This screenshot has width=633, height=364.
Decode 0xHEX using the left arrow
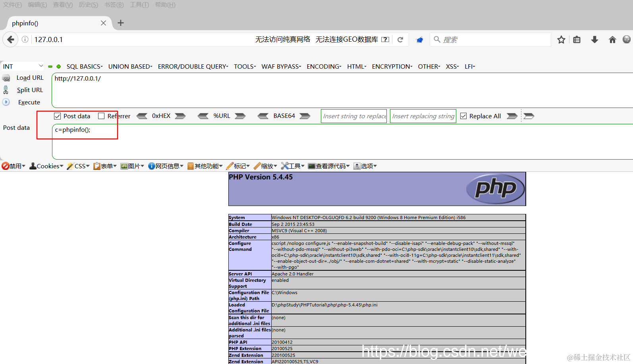(x=142, y=116)
